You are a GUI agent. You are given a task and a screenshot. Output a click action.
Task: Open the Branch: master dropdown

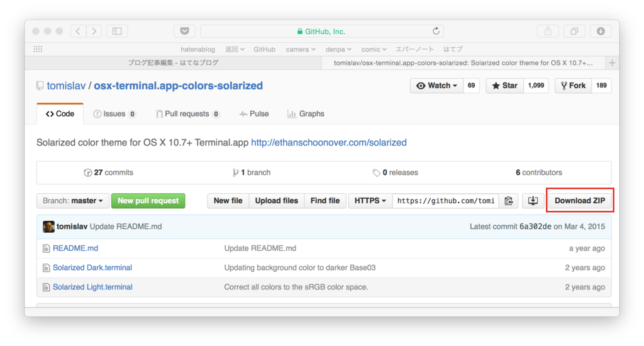[73, 201]
